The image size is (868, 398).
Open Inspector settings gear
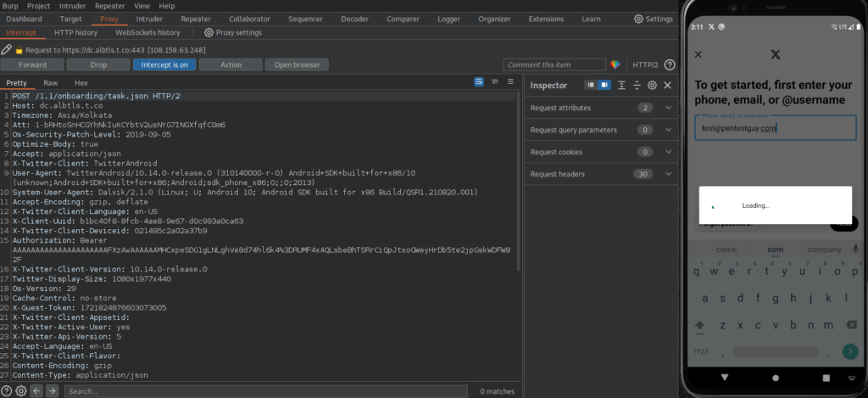point(652,86)
